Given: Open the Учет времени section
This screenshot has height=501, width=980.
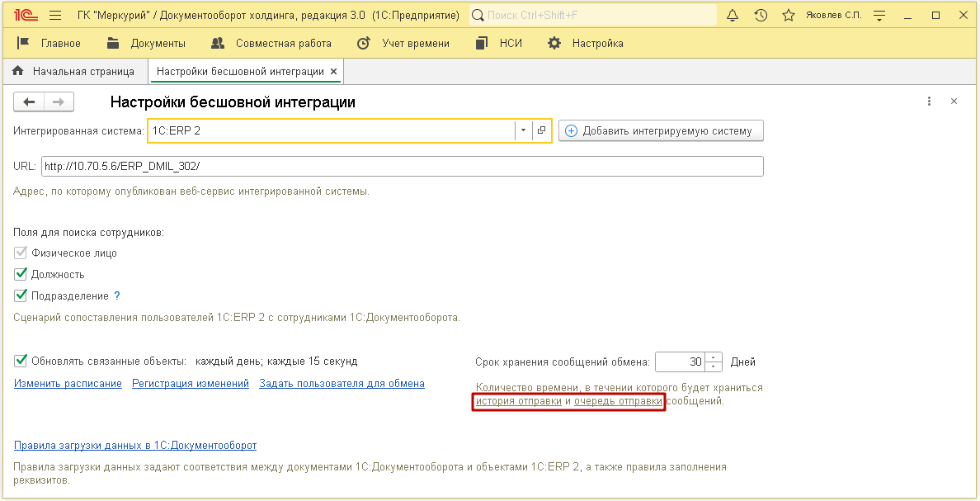Looking at the screenshot, I should [x=416, y=43].
